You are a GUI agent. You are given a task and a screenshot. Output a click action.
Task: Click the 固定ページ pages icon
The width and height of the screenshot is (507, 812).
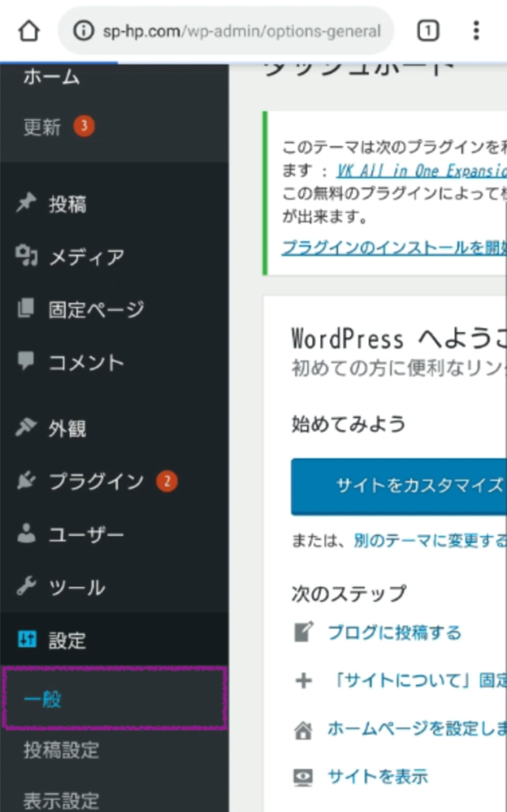click(x=27, y=308)
